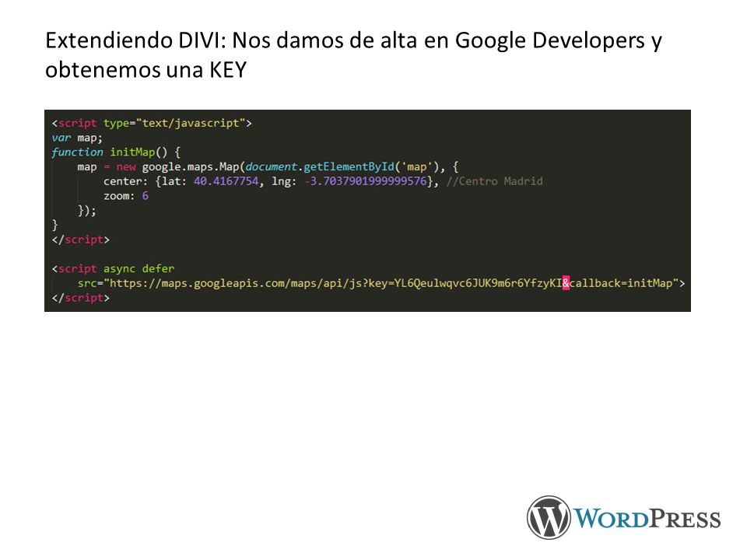The image size is (747, 560).
Task: Click the first closing '</script>' tag
Action: (80, 240)
